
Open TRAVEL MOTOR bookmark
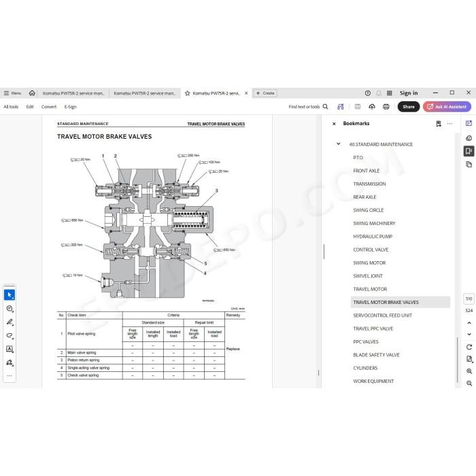(370, 289)
